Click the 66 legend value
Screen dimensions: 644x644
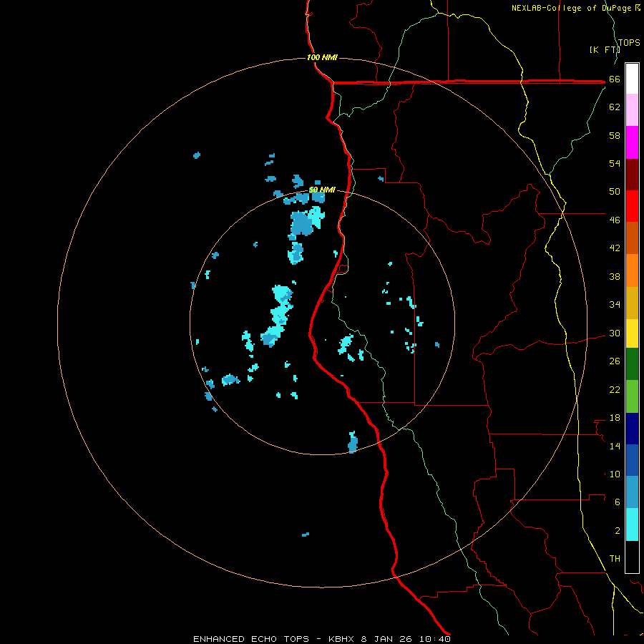tap(615, 79)
